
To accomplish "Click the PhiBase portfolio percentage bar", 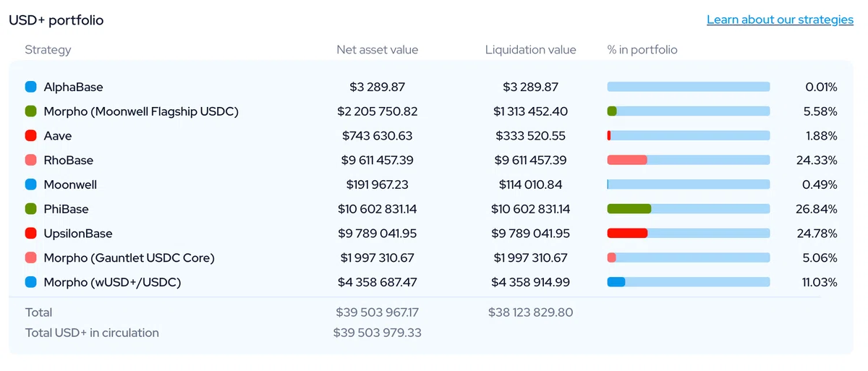I will [x=689, y=209].
